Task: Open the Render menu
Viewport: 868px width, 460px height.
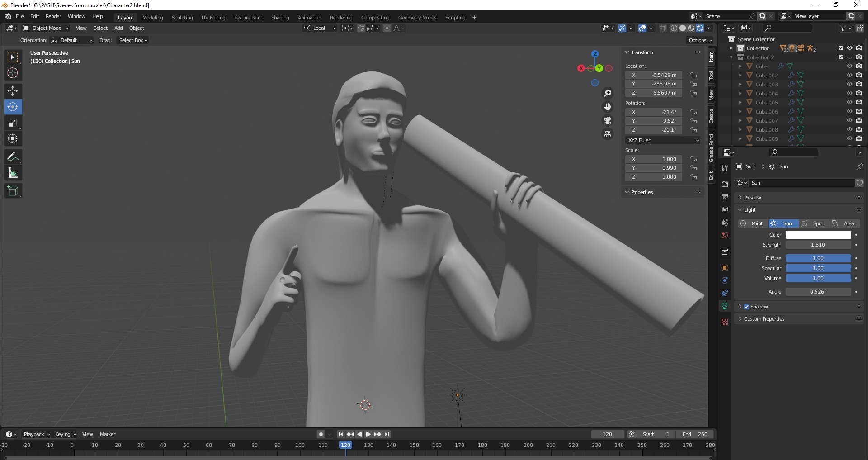Action: (53, 16)
